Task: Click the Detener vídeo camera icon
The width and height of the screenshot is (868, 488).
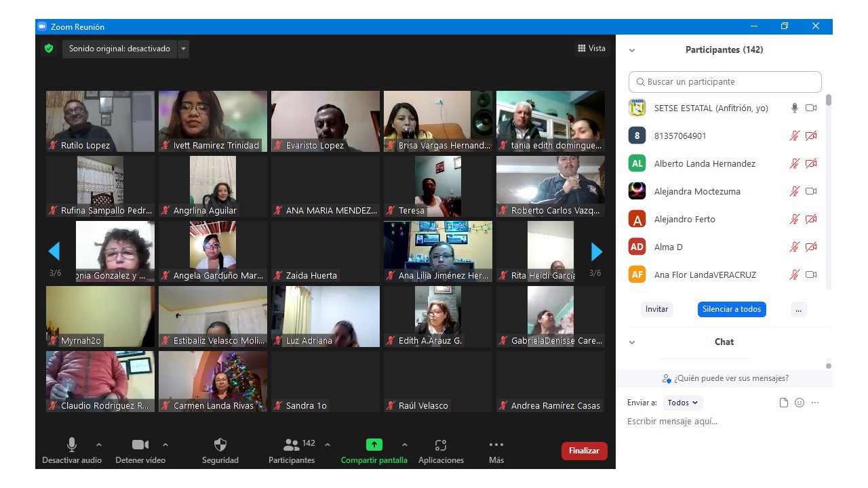Action: pos(140,445)
